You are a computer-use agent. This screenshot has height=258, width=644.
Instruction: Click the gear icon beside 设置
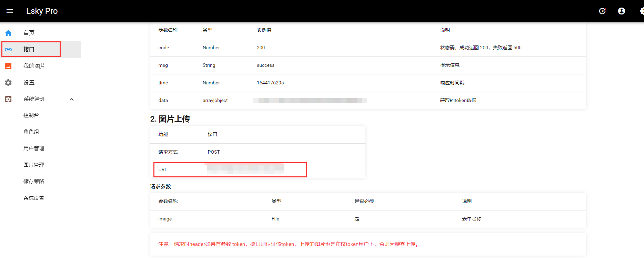click(x=8, y=83)
